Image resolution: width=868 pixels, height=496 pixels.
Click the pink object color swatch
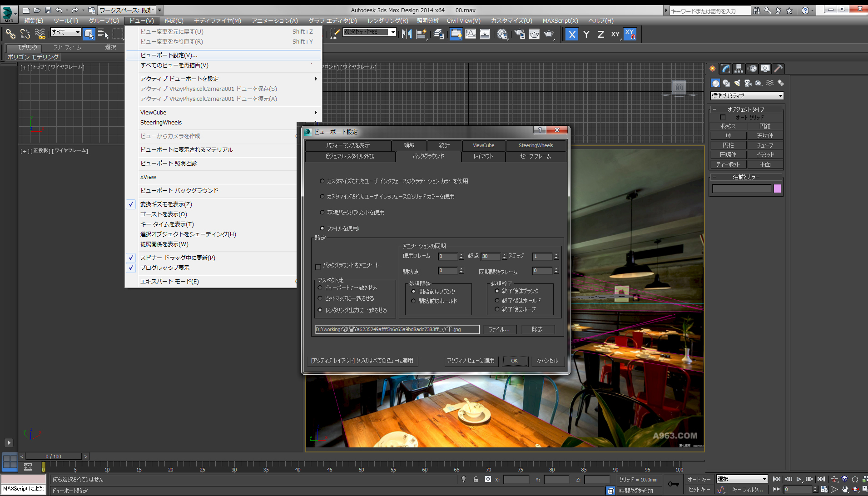777,189
